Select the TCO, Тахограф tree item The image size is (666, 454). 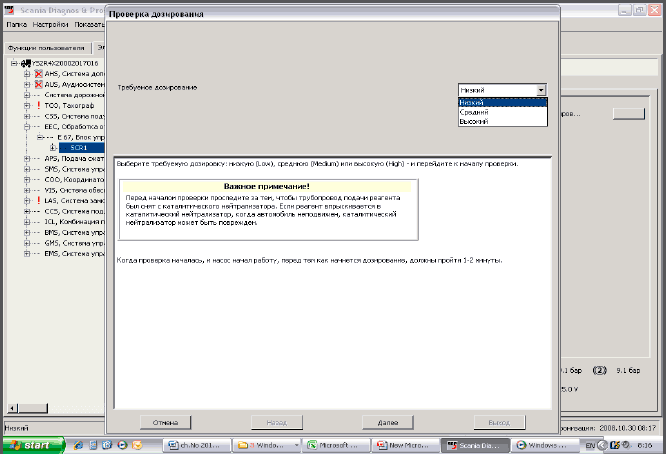[69, 105]
